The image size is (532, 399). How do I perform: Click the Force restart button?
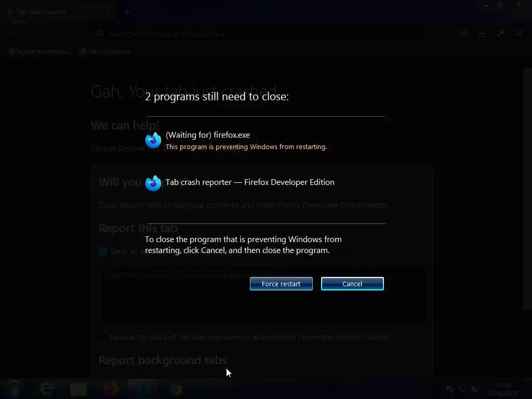(x=281, y=284)
